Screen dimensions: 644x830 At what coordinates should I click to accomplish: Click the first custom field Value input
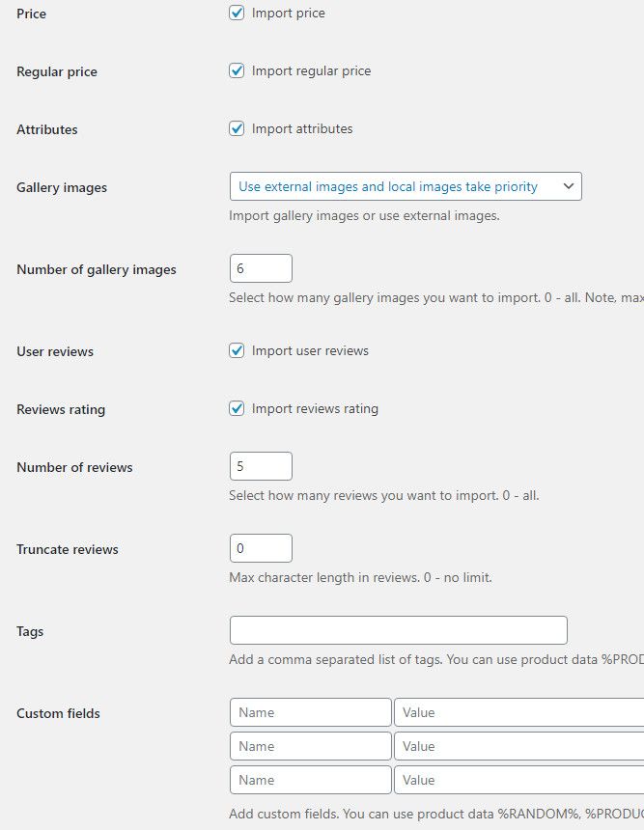pos(518,712)
